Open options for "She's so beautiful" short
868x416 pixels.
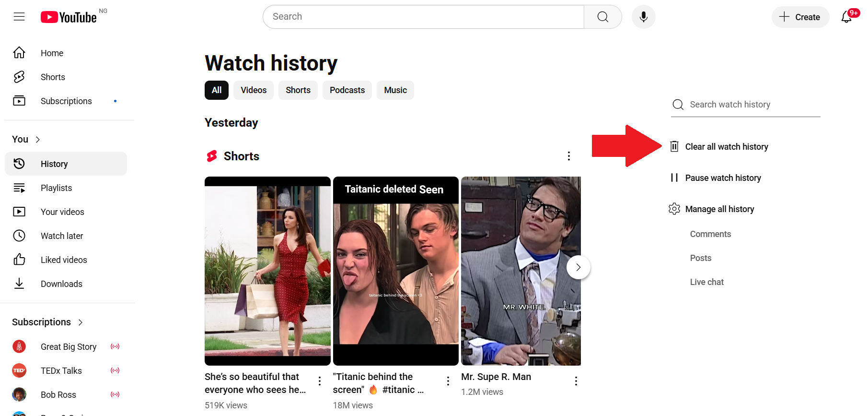tap(320, 381)
